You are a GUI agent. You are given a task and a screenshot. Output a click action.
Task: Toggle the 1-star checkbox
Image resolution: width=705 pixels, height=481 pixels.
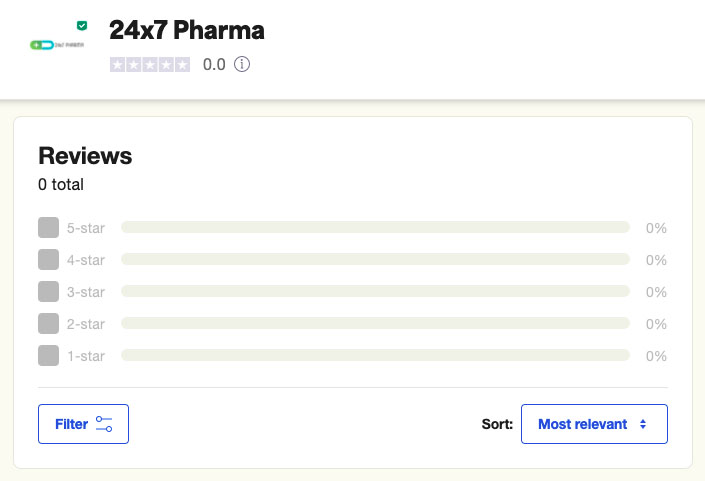tap(48, 356)
